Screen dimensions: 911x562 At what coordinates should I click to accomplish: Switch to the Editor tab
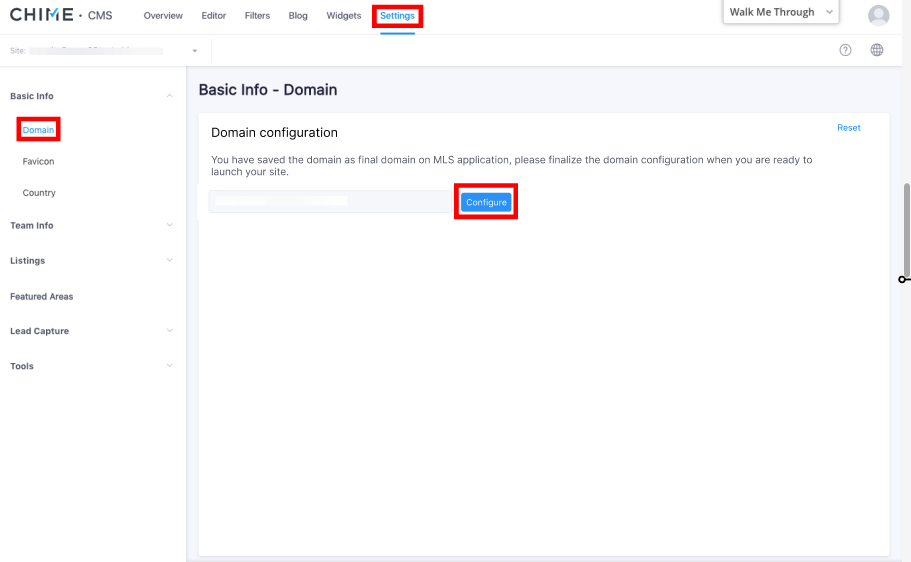click(x=214, y=16)
